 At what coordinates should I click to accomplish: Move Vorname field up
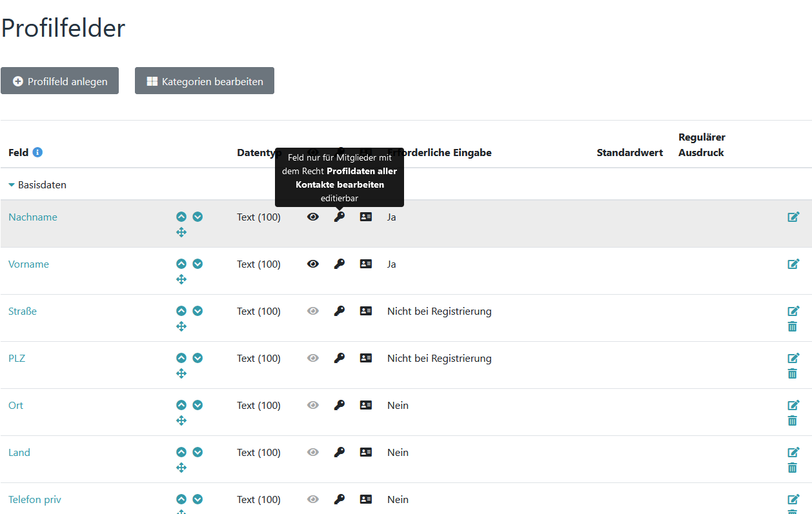pyautogui.click(x=181, y=264)
